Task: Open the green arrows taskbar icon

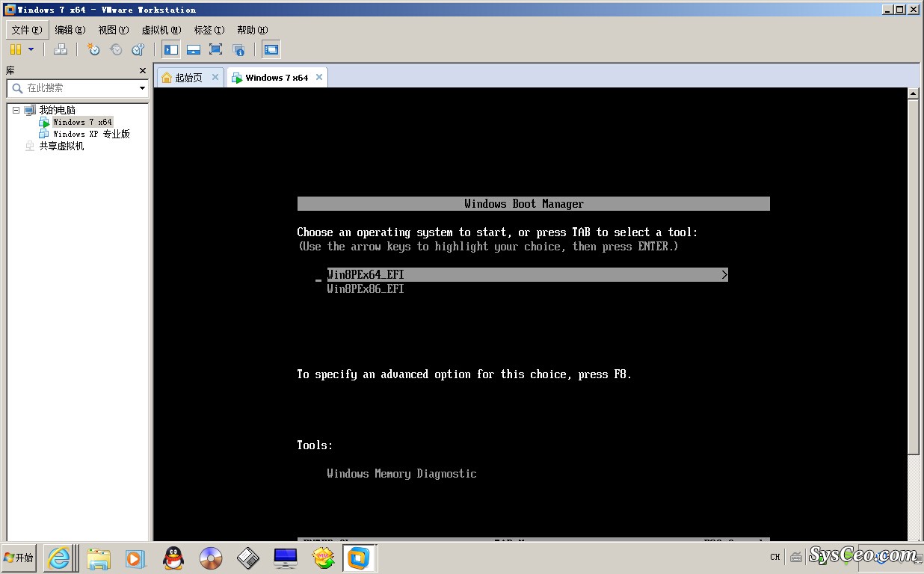Action: tap(324, 558)
